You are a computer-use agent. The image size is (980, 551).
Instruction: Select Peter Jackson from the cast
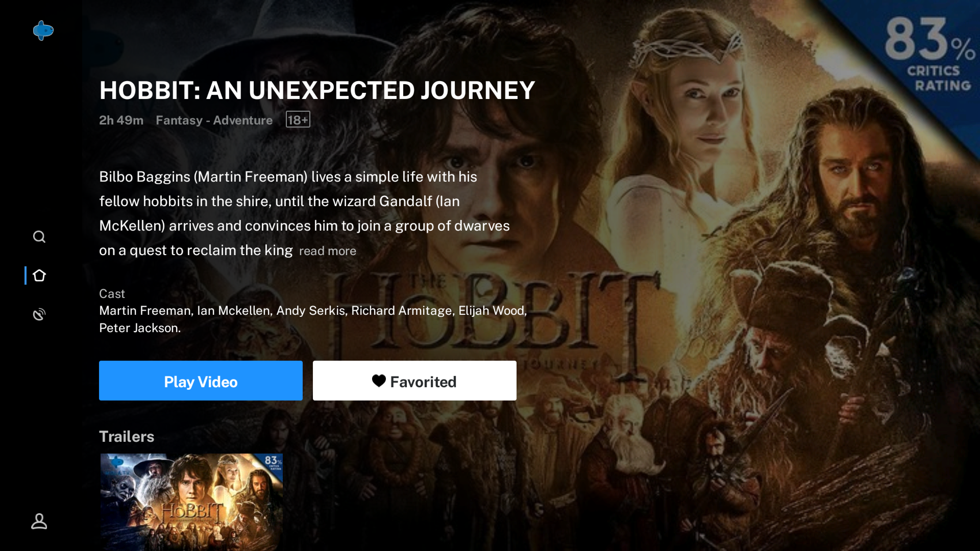(139, 328)
